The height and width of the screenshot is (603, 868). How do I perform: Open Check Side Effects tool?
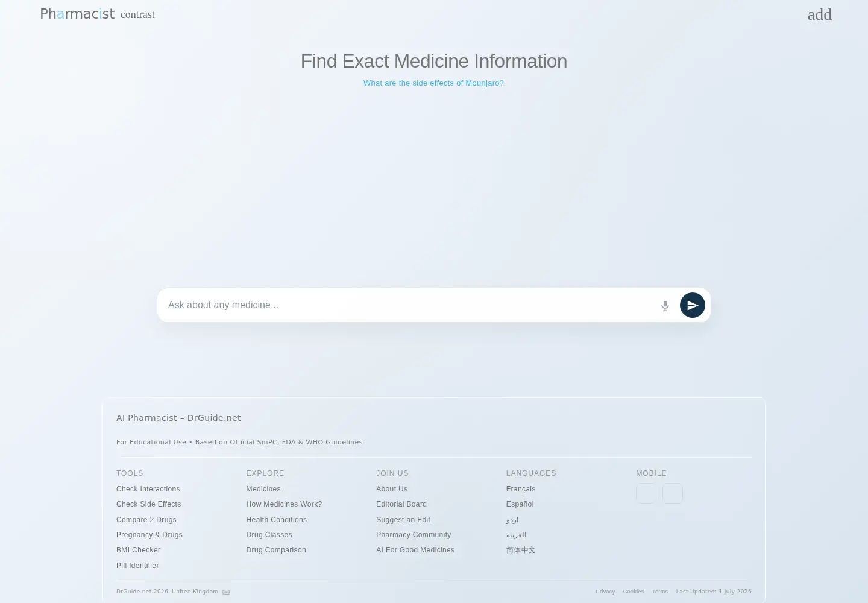149,504
